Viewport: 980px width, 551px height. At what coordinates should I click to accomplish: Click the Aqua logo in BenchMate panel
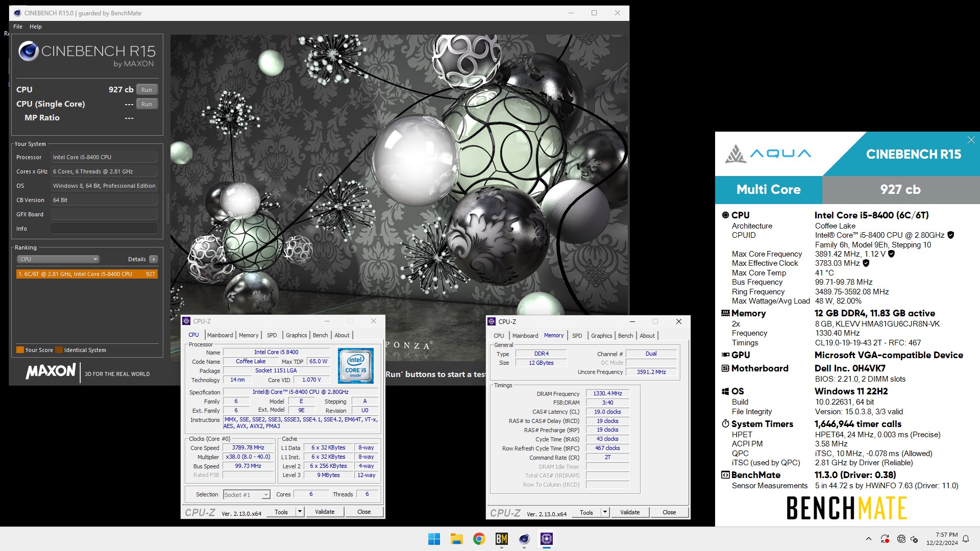[x=768, y=154]
